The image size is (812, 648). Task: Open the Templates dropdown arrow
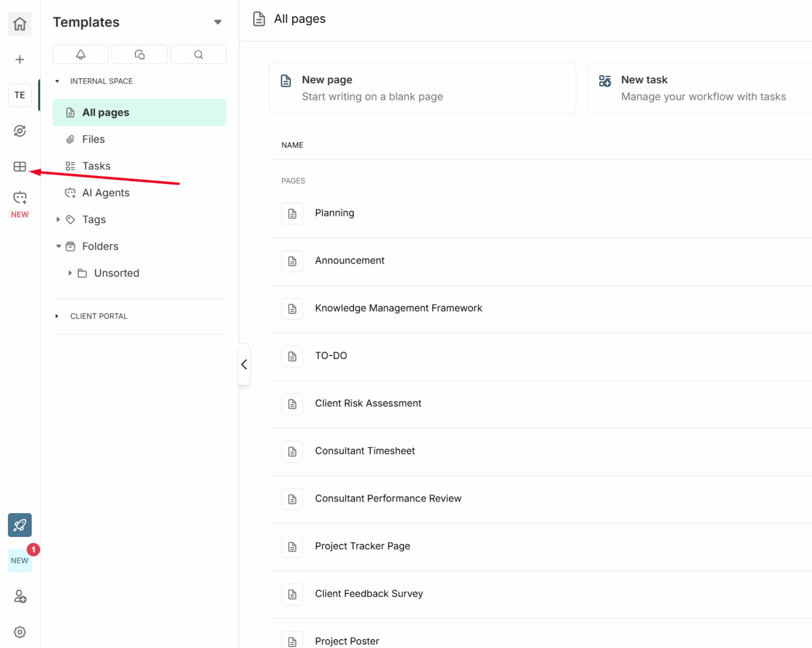tap(218, 22)
